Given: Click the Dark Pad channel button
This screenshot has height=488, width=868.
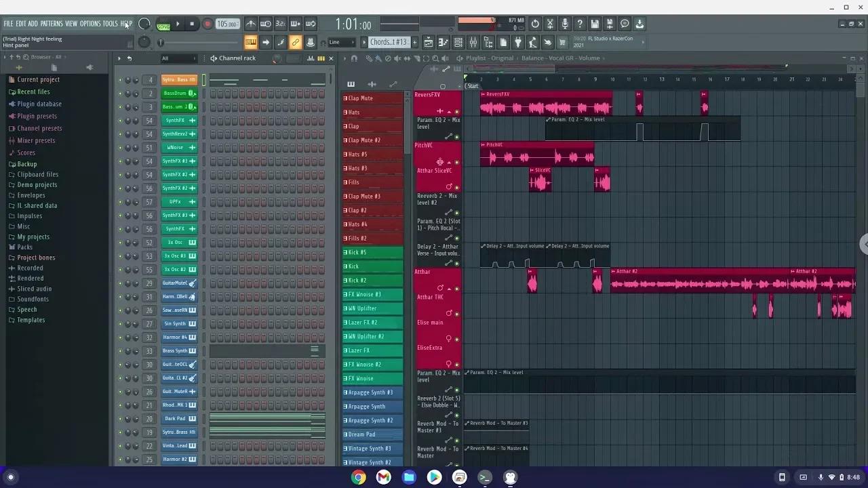Looking at the screenshot, I should pyautogui.click(x=179, y=419).
